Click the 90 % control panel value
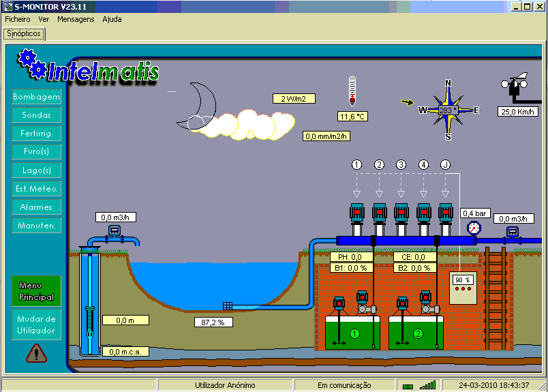Screen dimensions: 548x392 click(463, 280)
